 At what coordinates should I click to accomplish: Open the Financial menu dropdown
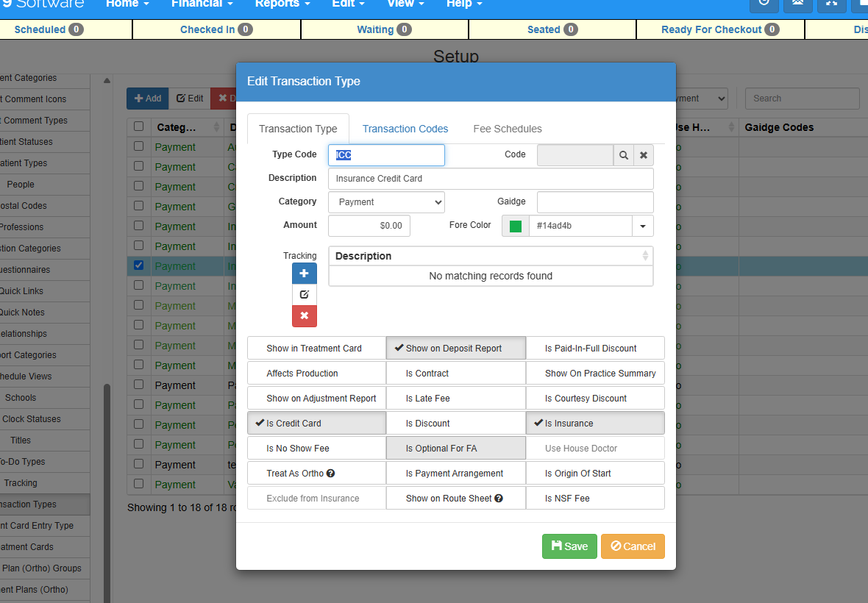tap(202, 4)
